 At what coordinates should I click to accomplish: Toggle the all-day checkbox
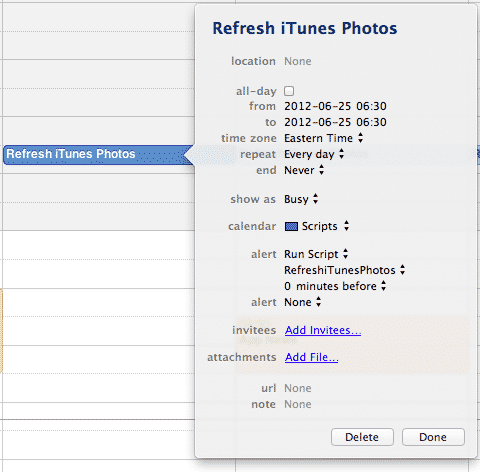pyautogui.click(x=289, y=91)
